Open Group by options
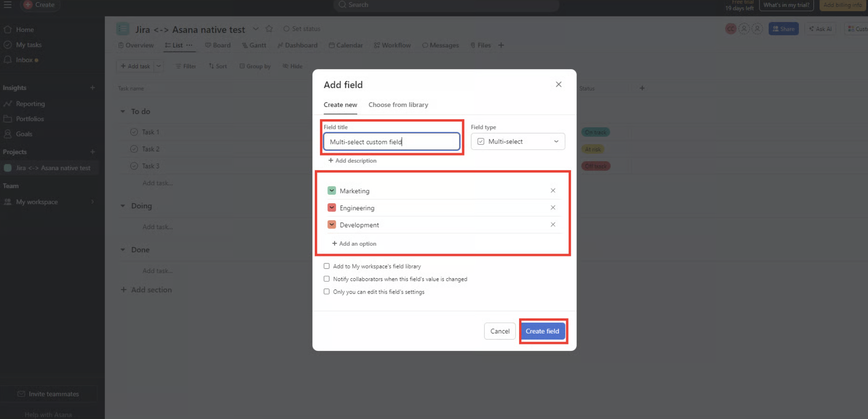The height and width of the screenshot is (419, 868). tap(255, 66)
